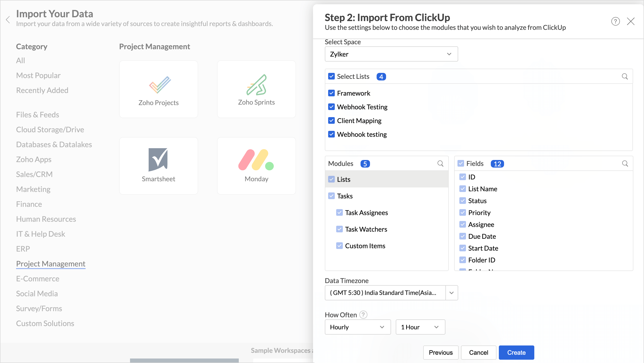Uncheck the Client Mapping checkbox

tap(331, 121)
